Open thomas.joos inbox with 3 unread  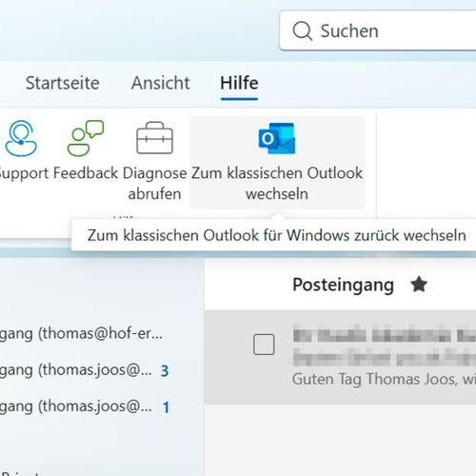pyautogui.click(x=84, y=370)
